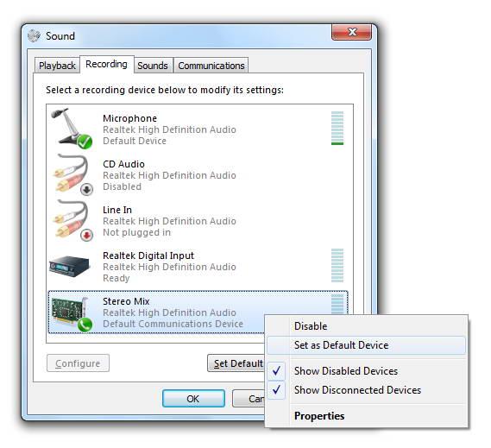
Task: Click the Sound speaker icon in title bar
Action: click(34, 35)
